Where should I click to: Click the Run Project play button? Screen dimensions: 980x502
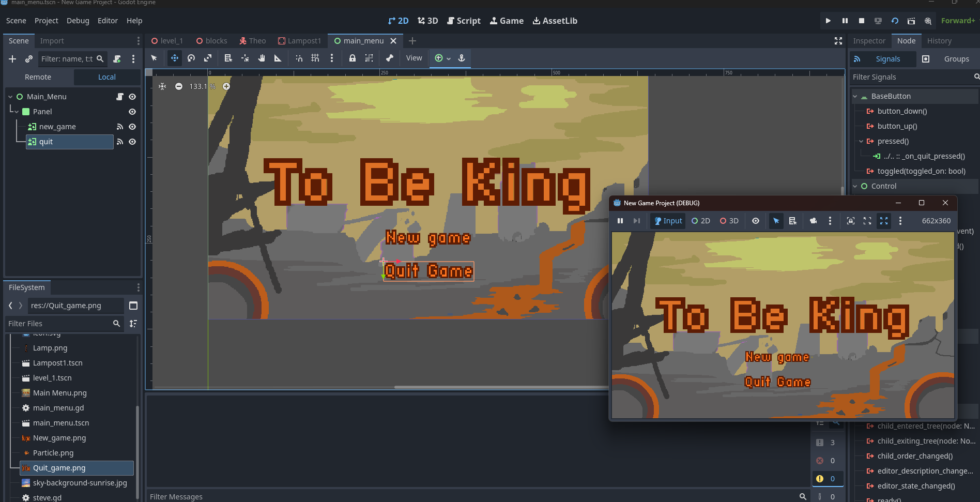click(828, 21)
